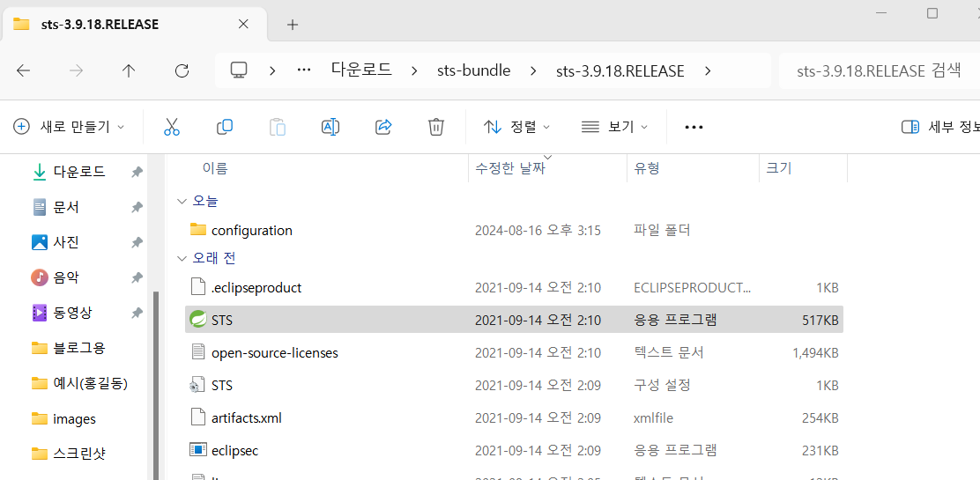Open the 보기 view dropdown
The width and height of the screenshot is (980, 480).
pos(614,127)
